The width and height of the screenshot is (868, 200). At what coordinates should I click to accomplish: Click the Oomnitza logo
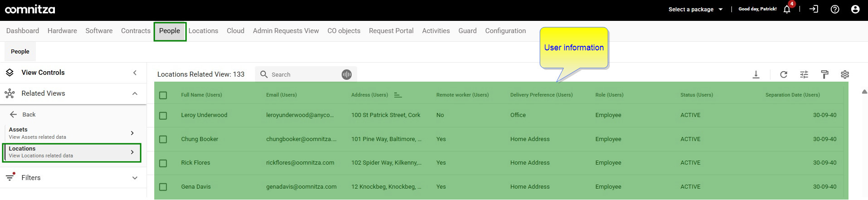click(30, 10)
